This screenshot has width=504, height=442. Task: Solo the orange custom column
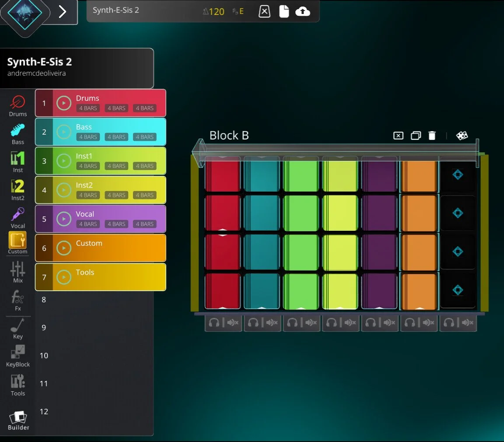tap(410, 323)
